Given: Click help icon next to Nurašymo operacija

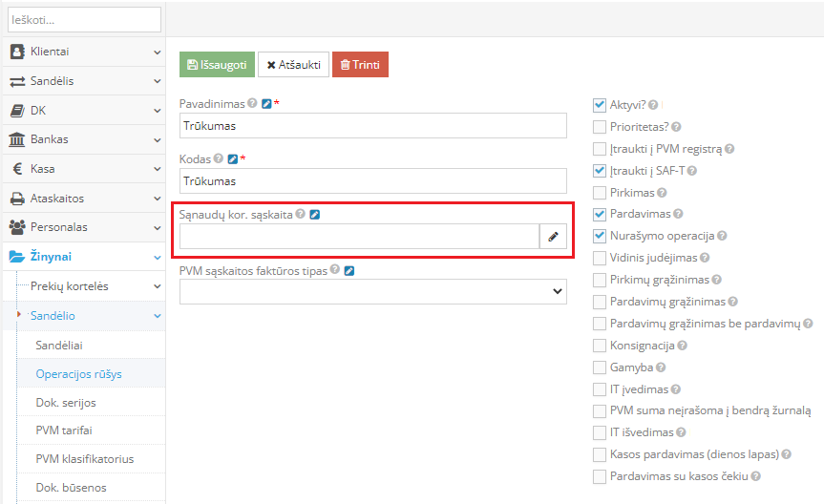Looking at the screenshot, I should tap(722, 236).
